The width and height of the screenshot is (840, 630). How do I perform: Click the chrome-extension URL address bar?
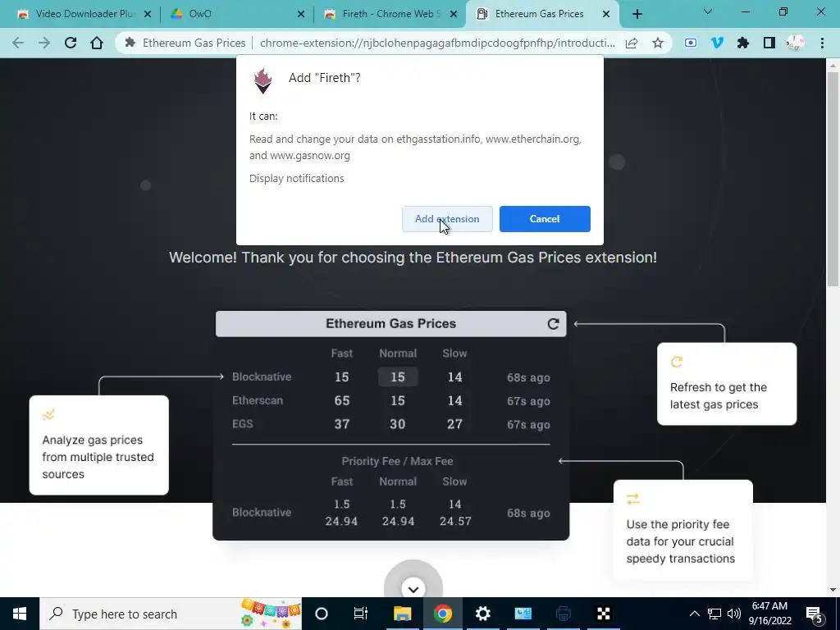click(437, 43)
